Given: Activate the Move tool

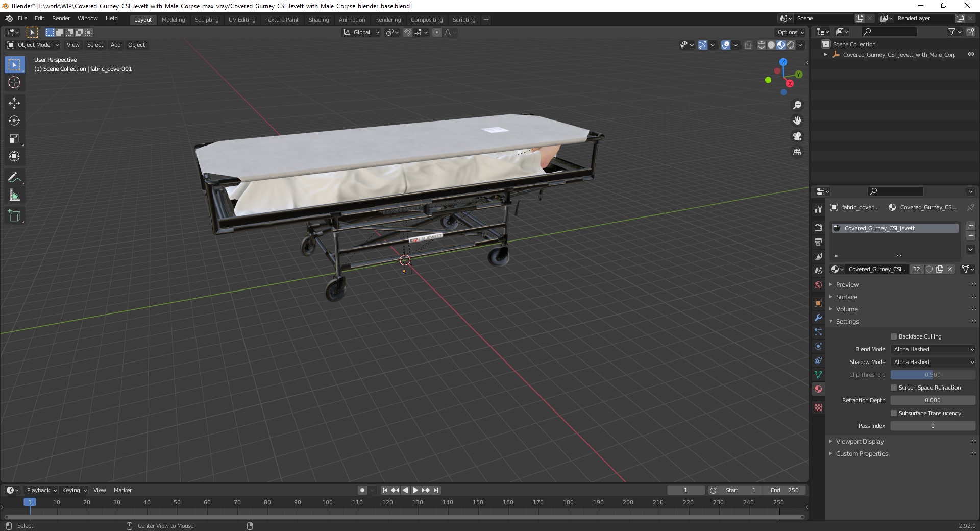Looking at the screenshot, I should click(14, 103).
